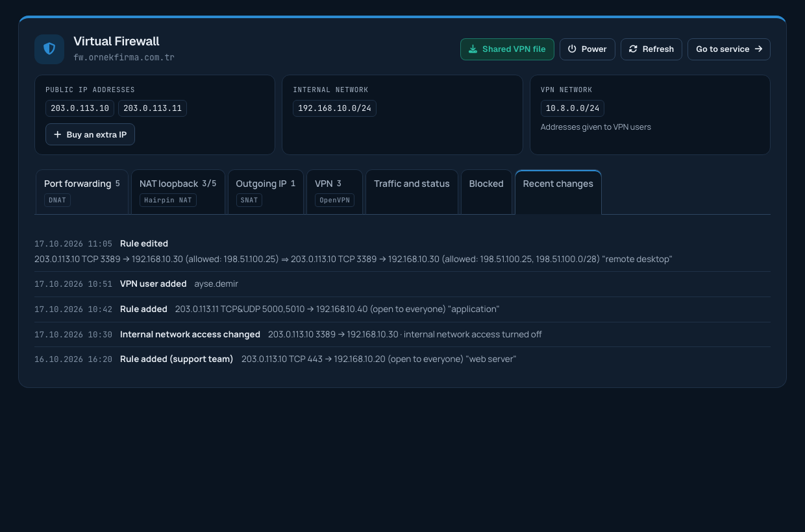The height and width of the screenshot is (532, 805).
Task: Open the Outgoing IP tab
Action: 266,192
